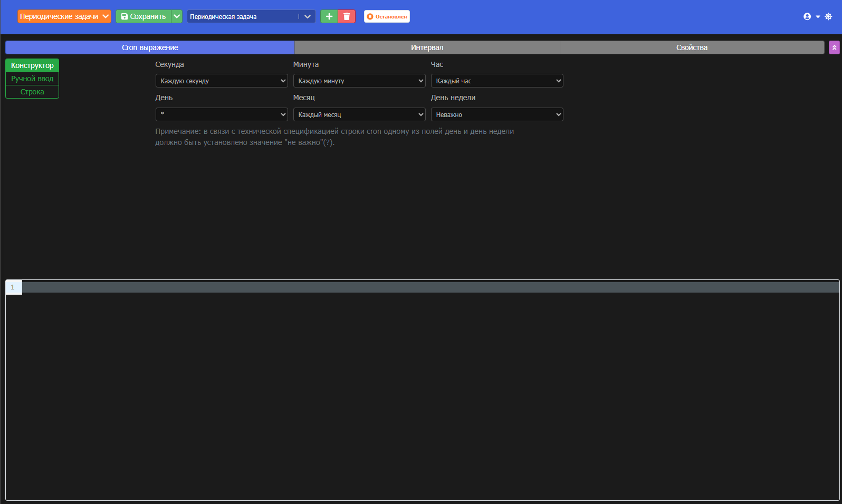Open the Секунда dropdown

click(222, 81)
